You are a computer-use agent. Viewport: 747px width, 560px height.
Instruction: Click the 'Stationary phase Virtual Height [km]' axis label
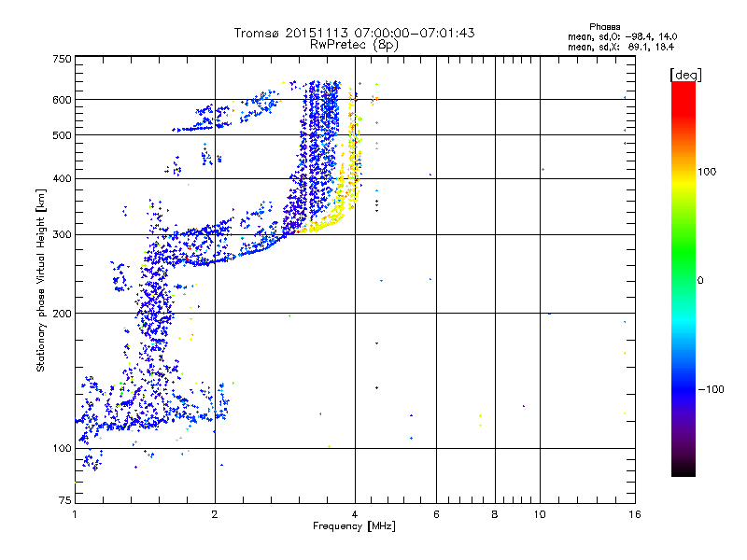pos(41,280)
